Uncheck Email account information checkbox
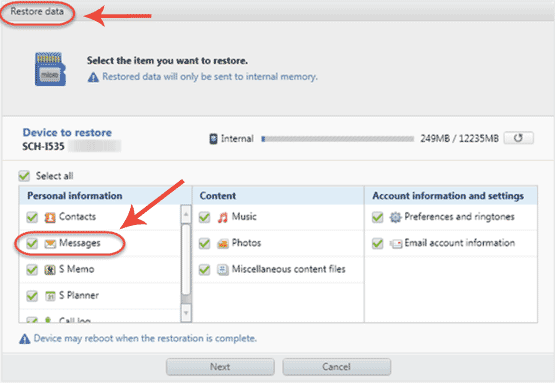Screen dimensions: 555x383 378,244
